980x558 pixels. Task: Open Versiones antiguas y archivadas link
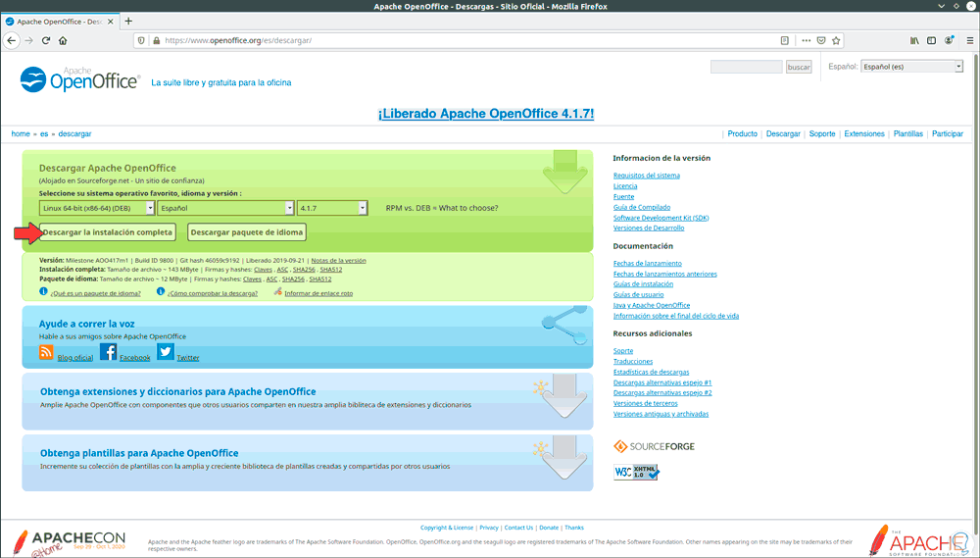pos(661,414)
